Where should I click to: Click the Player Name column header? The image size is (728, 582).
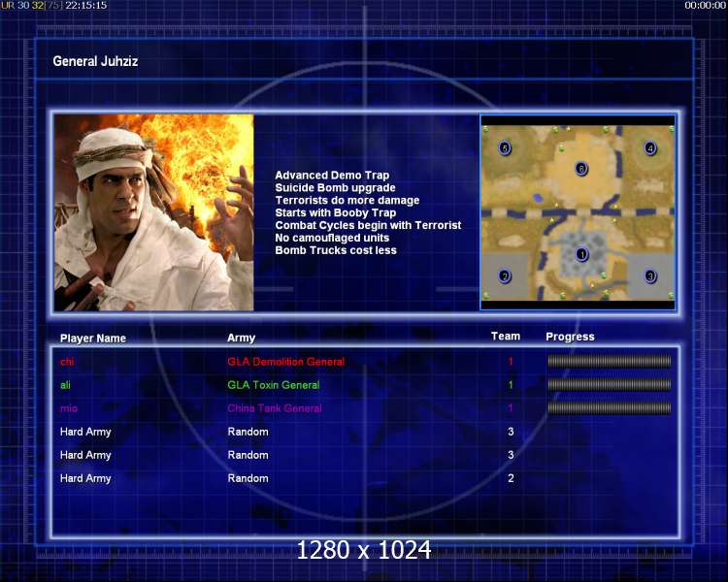93,339
